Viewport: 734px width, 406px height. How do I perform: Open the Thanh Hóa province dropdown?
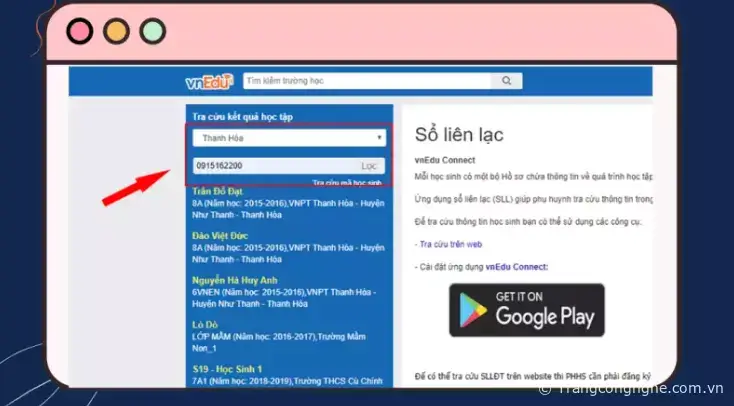coord(288,138)
